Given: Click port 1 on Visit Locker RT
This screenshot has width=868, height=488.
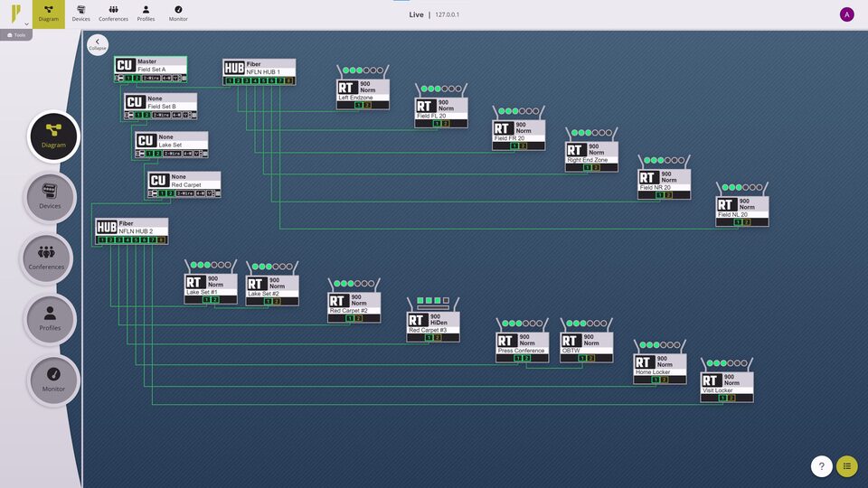Looking at the screenshot, I should (x=722, y=398).
